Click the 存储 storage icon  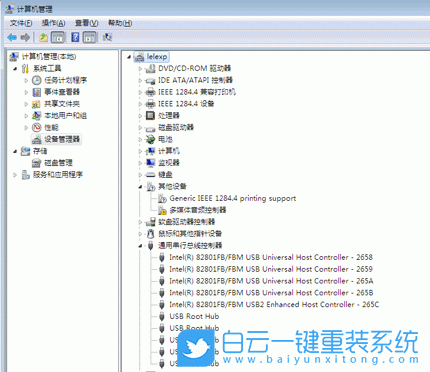click(25, 151)
